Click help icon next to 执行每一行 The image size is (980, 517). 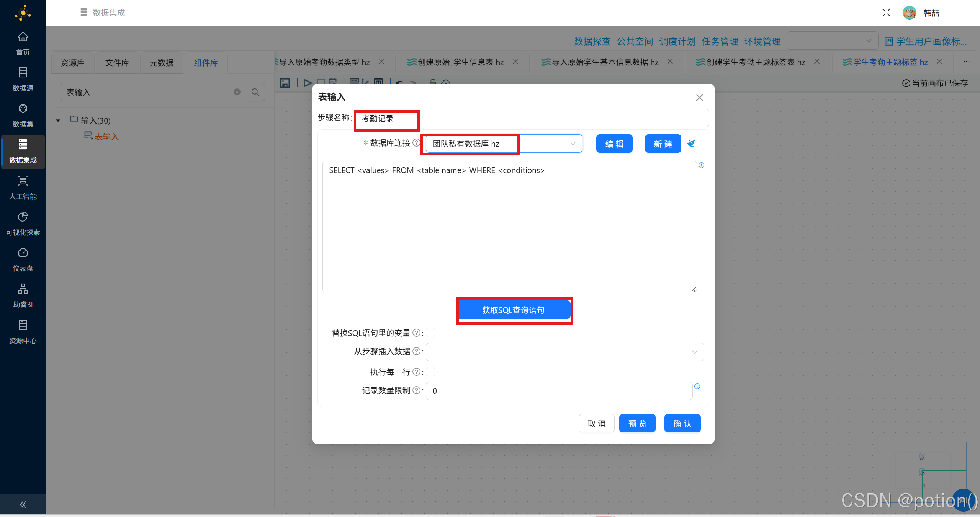click(x=416, y=372)
